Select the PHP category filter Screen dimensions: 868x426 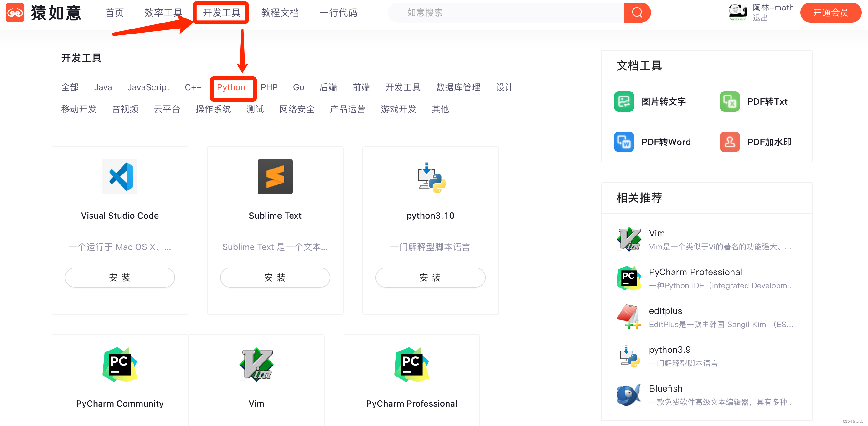click(269, 87)
